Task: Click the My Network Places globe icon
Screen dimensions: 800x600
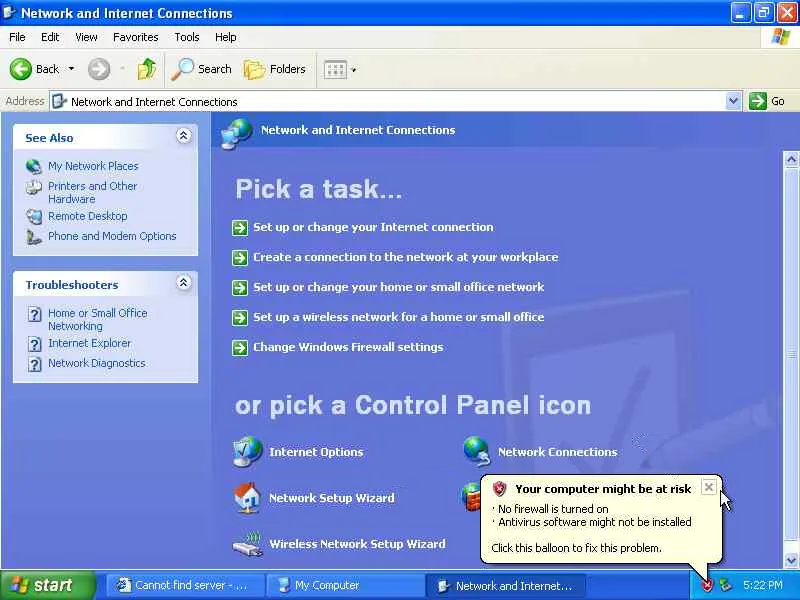Action: [34, 166]
